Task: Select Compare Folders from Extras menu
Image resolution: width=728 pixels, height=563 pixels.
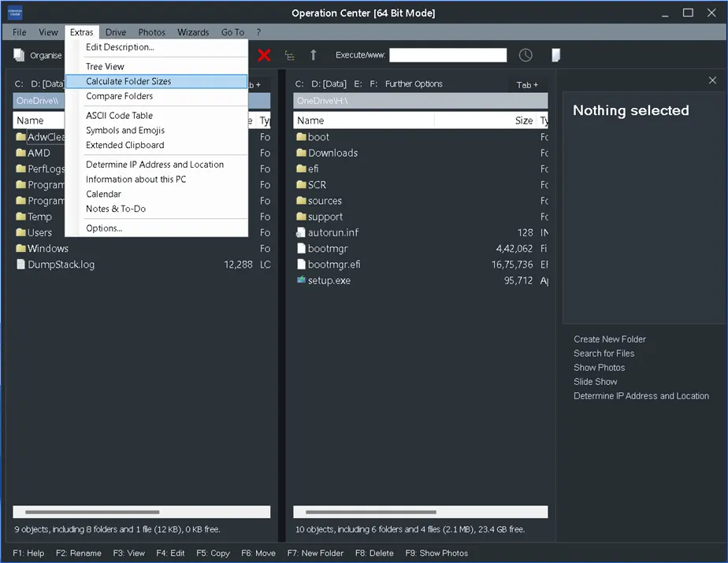Action: [120, 96]
